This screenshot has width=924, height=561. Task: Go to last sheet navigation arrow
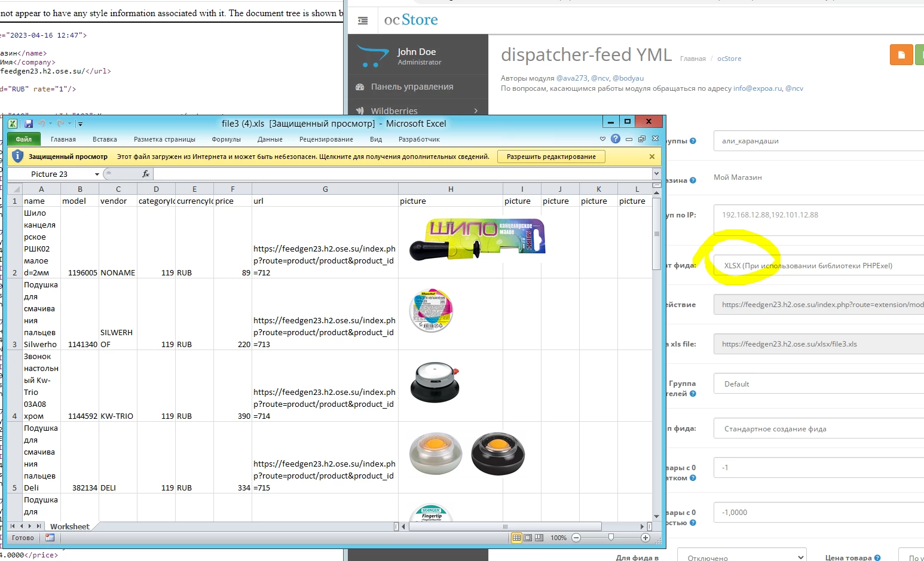(x=39, y=526)
